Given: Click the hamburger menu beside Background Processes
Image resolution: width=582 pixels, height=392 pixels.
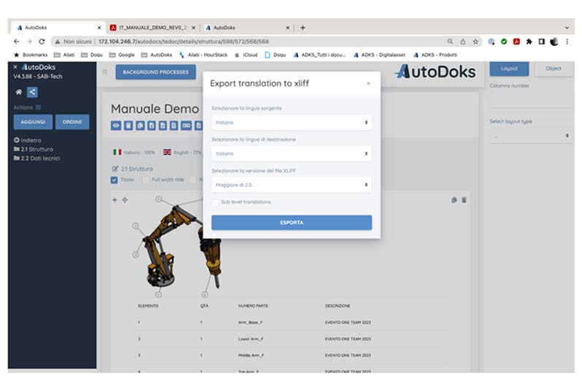Looking at the screenshot, I should (104, 72).
